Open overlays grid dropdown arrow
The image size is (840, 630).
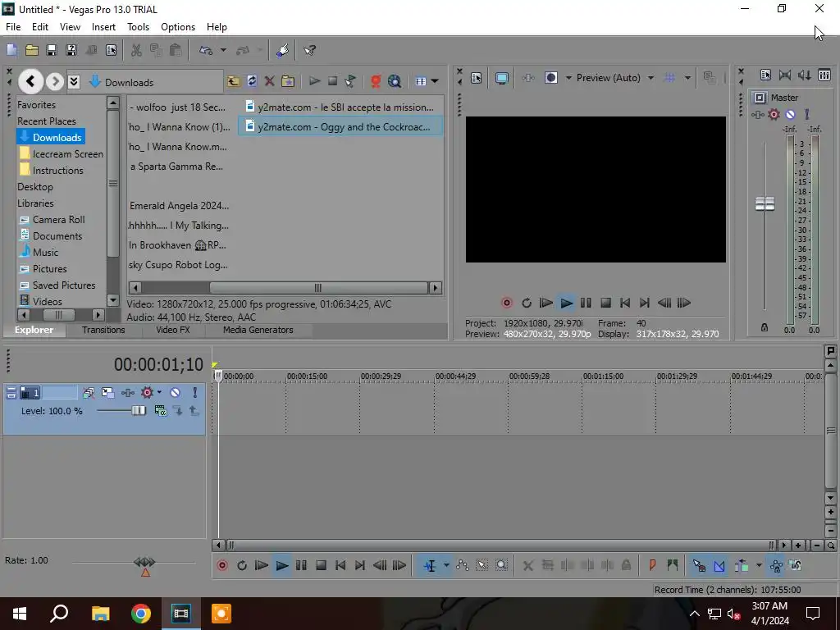pos(688,78)
